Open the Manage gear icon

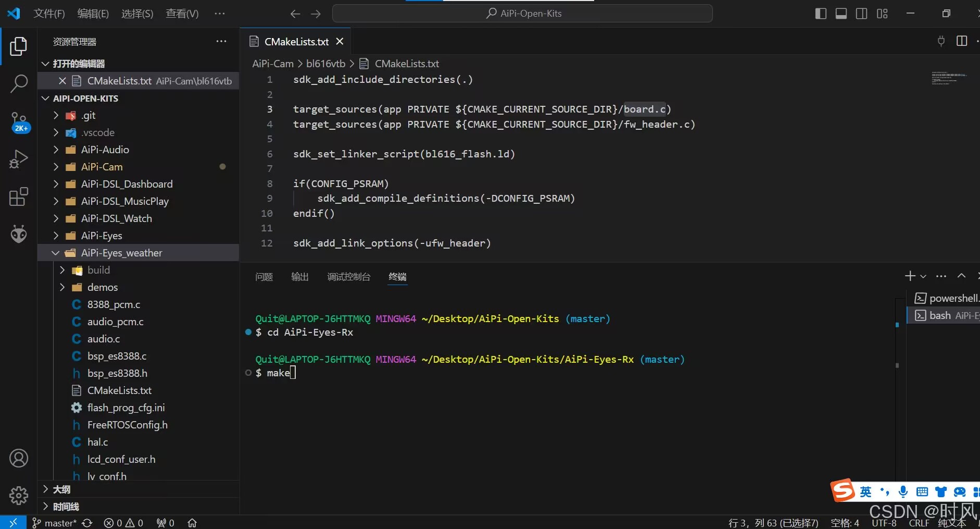(19, 495)
